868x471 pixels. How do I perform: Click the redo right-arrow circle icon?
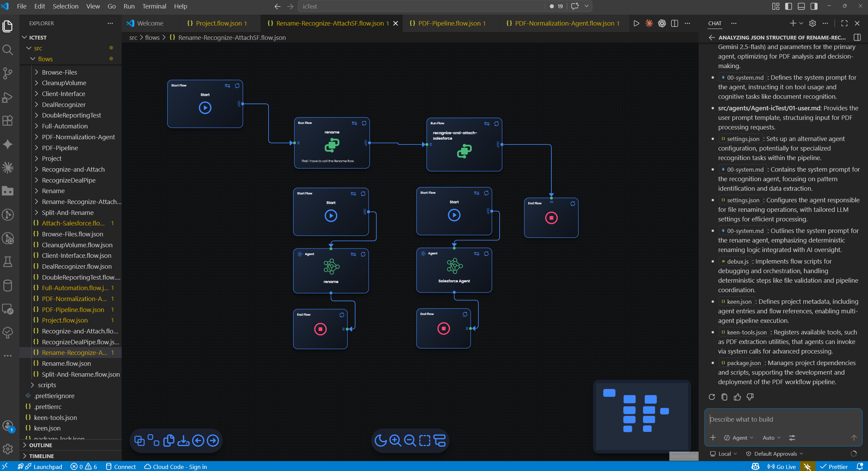(213, 441)
